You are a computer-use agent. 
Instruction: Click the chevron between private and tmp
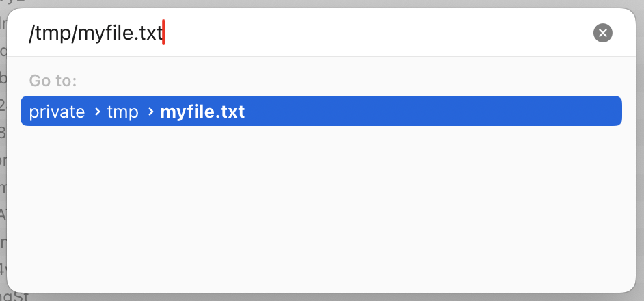coord(97,112)
